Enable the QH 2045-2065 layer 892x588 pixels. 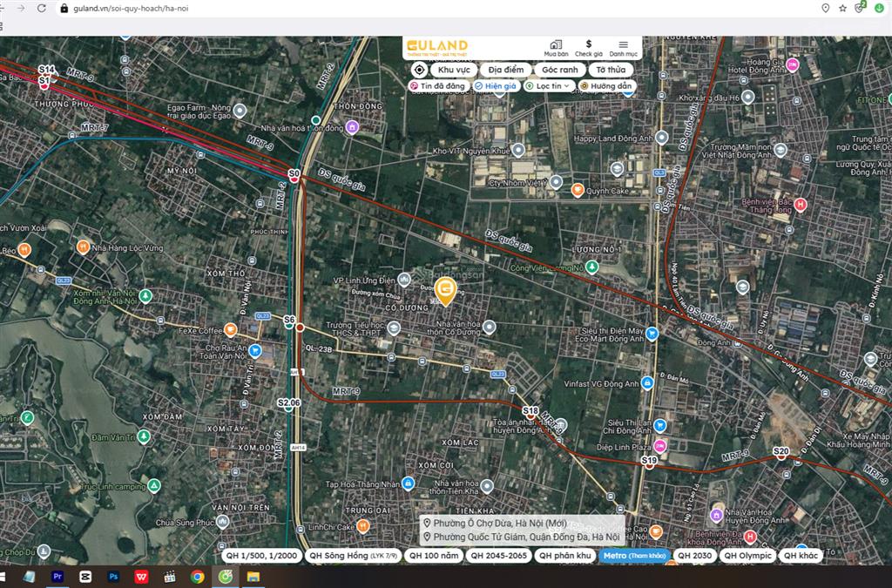point(499,556)
